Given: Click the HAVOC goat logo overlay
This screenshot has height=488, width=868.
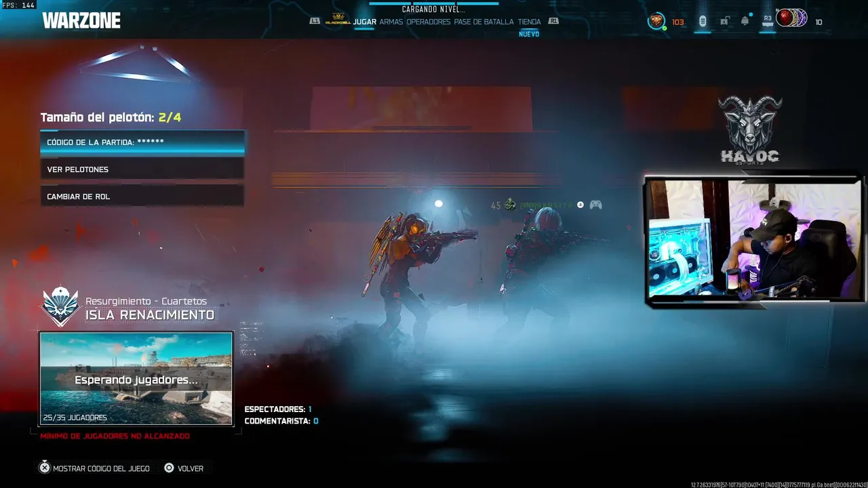Looking at the screenshot, I should point(750,129).
